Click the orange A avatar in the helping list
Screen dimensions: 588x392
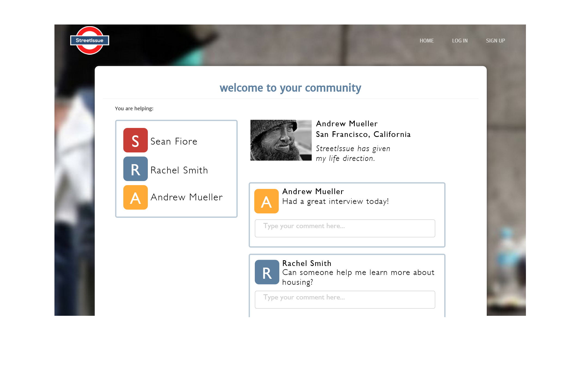[135, 197]
